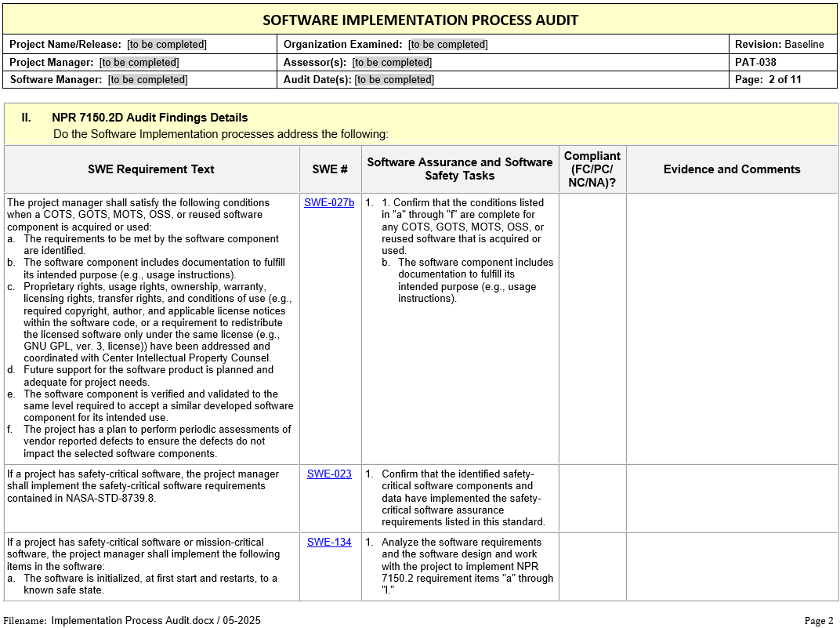Click the Compliant cell for SWE-027b row
The image size is (840, 628).
[592, 328]
